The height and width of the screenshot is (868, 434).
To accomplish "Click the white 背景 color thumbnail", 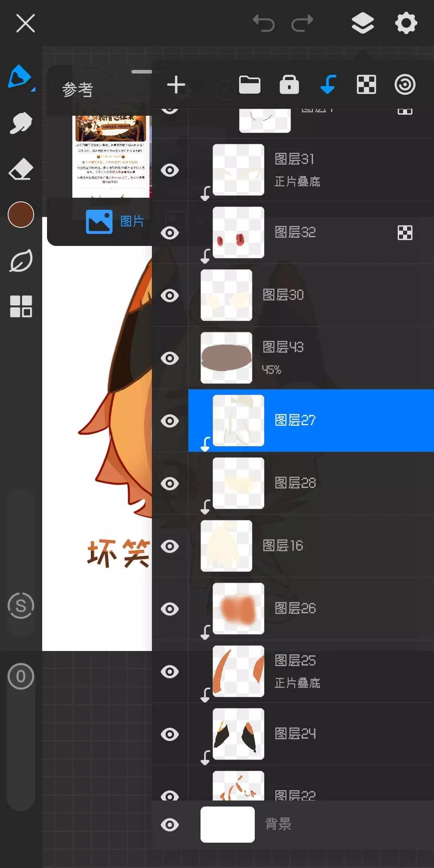I will pyautogui.click(x=227, y=824).
